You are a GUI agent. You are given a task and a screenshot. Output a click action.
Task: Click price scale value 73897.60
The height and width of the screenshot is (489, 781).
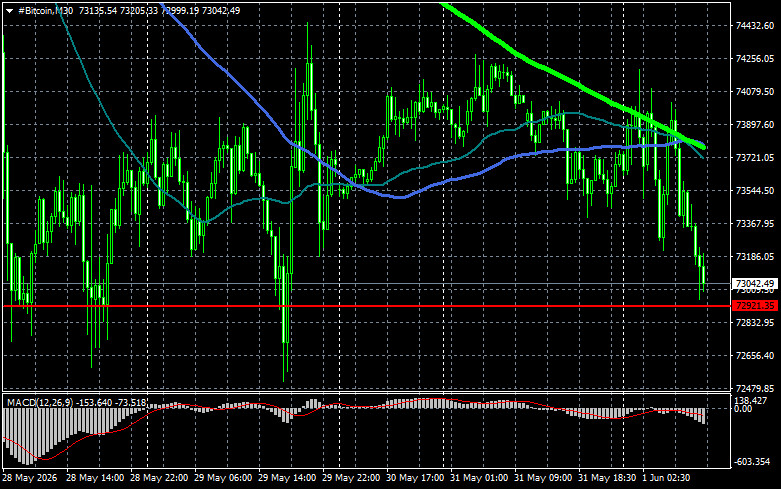point(755,124)
